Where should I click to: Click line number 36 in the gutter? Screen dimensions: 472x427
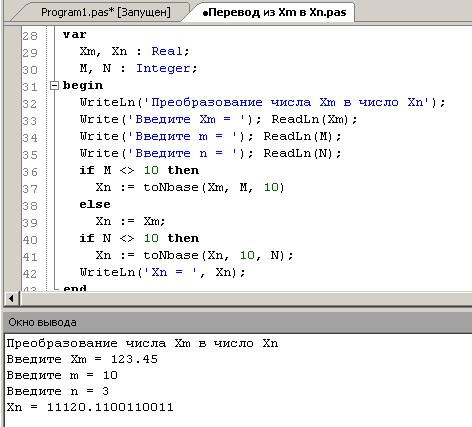coord(30,172)
